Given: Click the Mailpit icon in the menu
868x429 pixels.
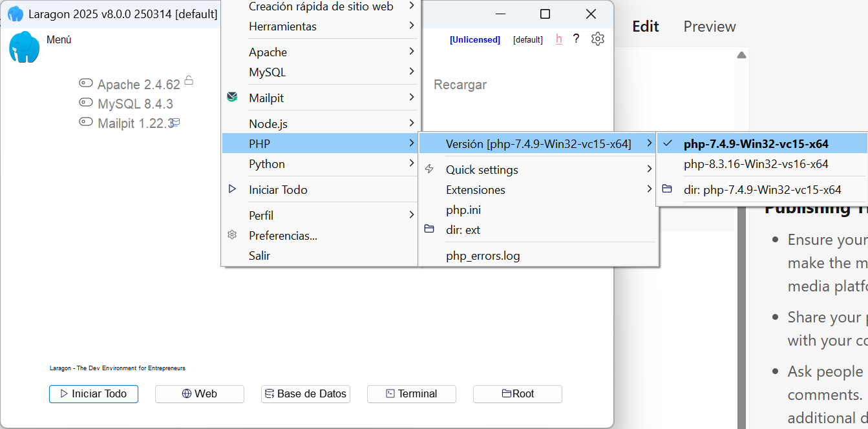Looking at the screenshot, I should 233,98.
